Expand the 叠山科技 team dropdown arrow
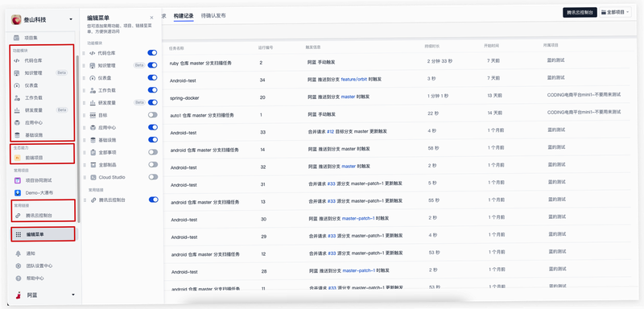644x309 pixels. tap(71, 19)
